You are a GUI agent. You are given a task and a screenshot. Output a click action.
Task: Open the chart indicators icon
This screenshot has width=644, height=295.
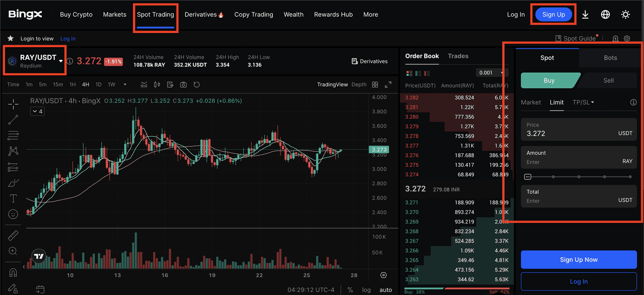[x=144, y=84]
